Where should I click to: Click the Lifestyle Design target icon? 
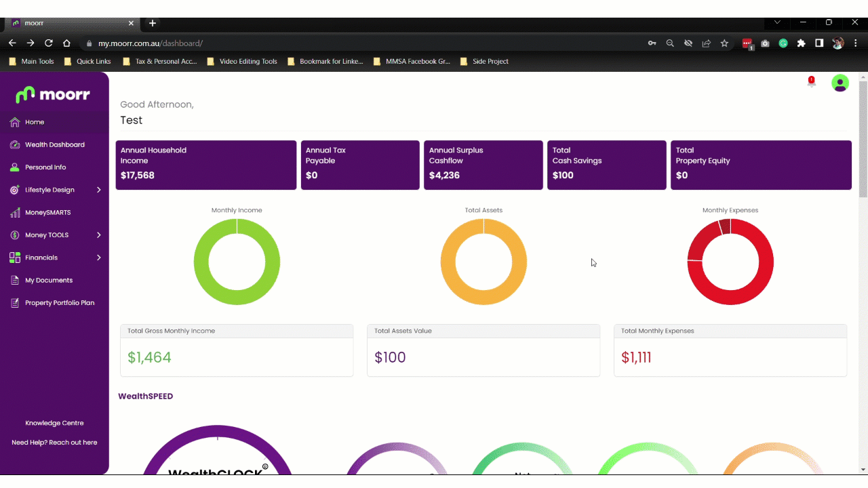[15, 190]
